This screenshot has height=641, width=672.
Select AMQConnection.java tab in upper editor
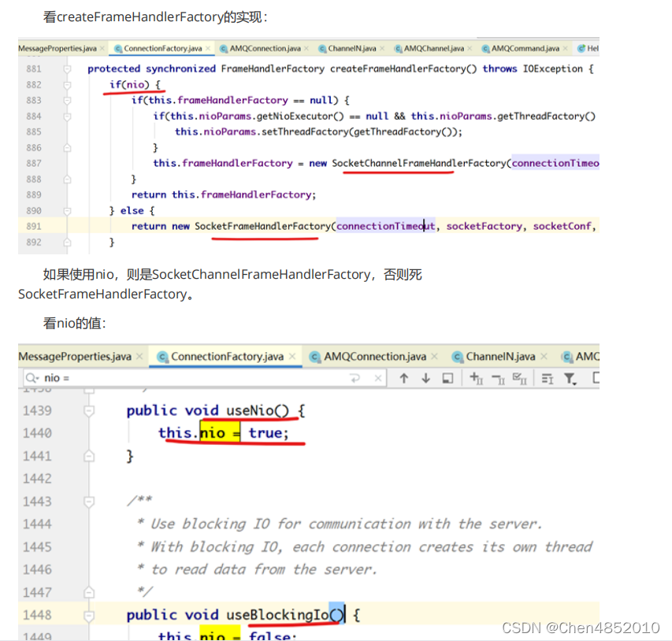click(x=265, y=48)
